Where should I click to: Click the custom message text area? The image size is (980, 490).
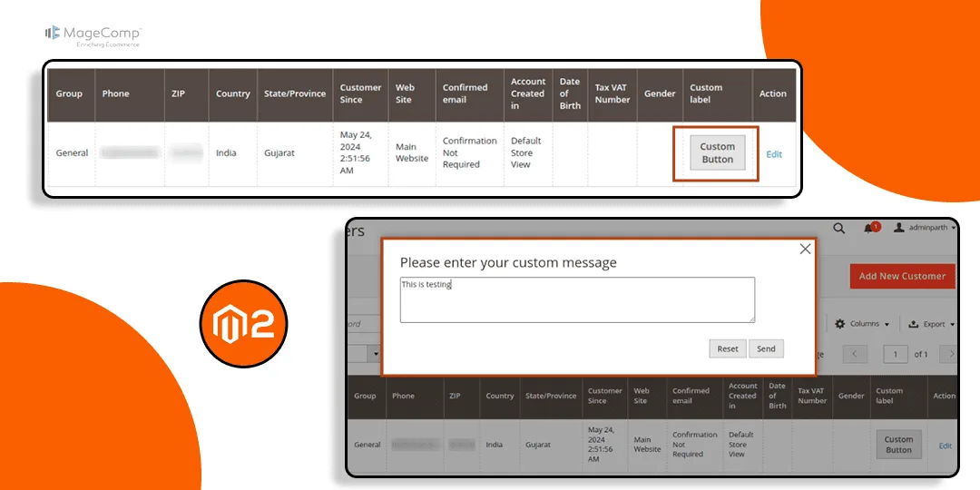tap(577, 300)
